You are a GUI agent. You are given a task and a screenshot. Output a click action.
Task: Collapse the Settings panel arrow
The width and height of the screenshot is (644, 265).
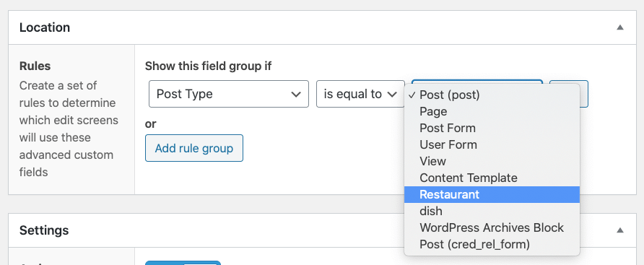pyautogui.click(x=620, y=230)
